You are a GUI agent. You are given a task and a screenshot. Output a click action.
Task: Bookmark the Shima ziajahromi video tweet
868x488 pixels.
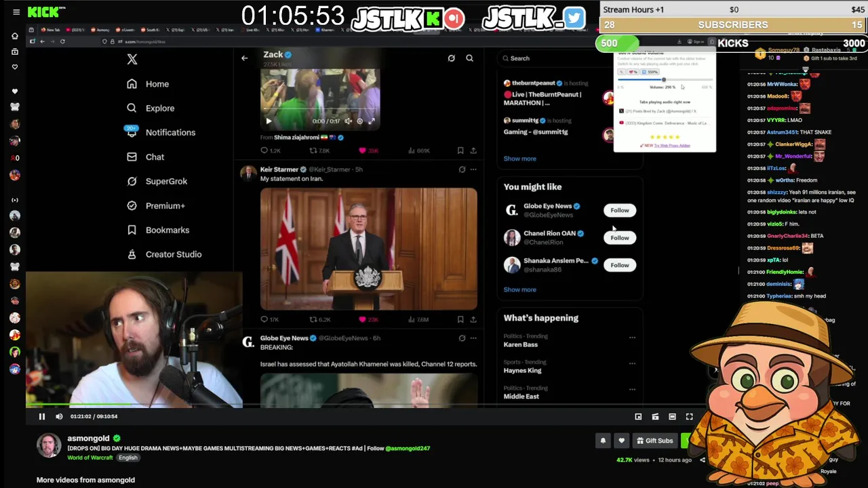[460, 150]
